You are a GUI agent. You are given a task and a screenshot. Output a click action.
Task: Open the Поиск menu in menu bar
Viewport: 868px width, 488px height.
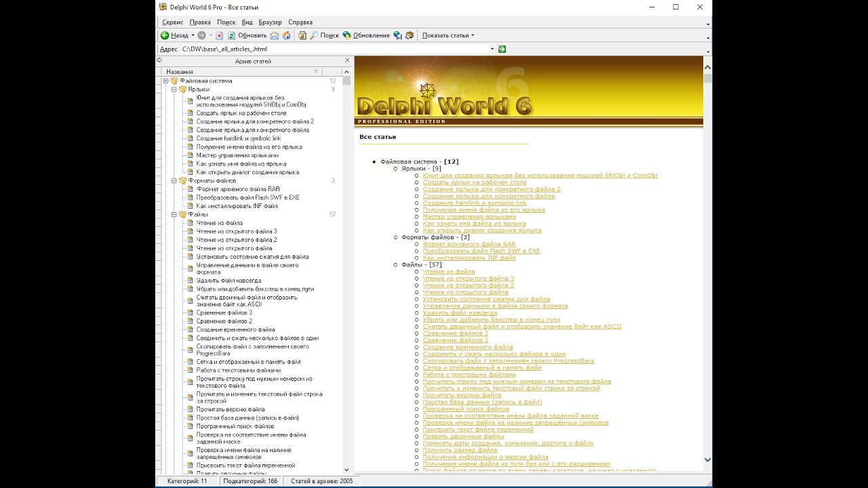[226, 22]
